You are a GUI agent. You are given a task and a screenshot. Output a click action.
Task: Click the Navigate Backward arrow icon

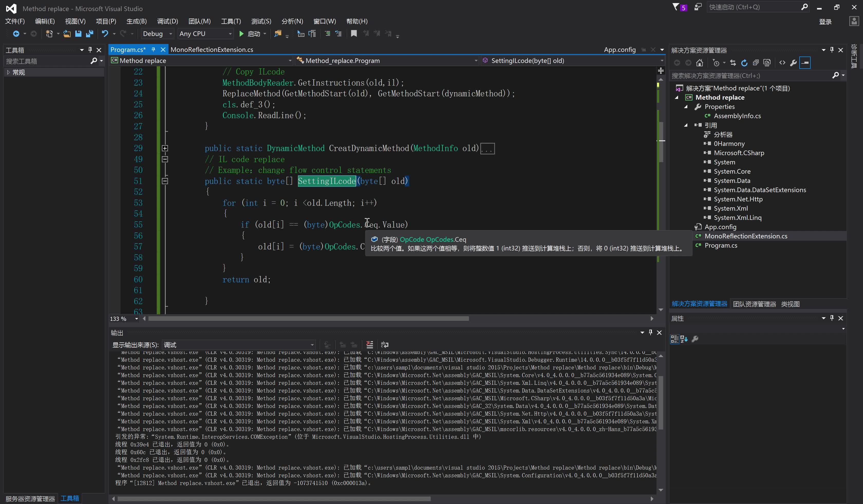point(16,34)
